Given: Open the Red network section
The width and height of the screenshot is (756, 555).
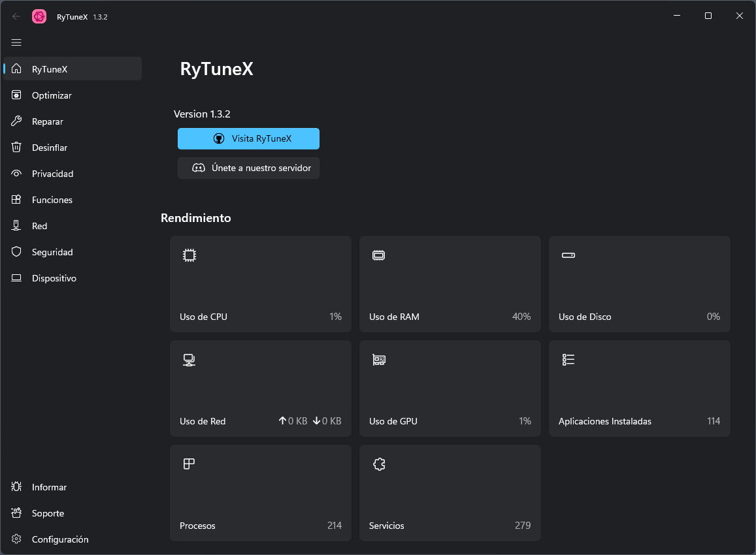Looking at the screenshot, I should click(39, 226).
